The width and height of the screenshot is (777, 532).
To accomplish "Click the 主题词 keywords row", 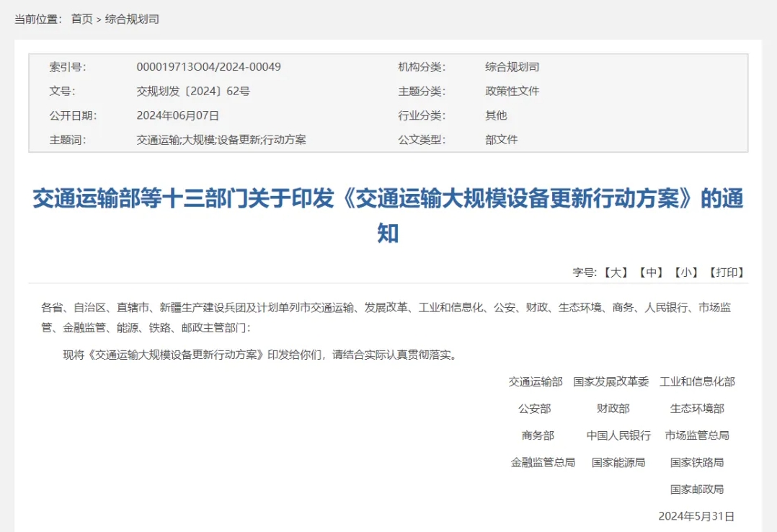I will point(221,138).
